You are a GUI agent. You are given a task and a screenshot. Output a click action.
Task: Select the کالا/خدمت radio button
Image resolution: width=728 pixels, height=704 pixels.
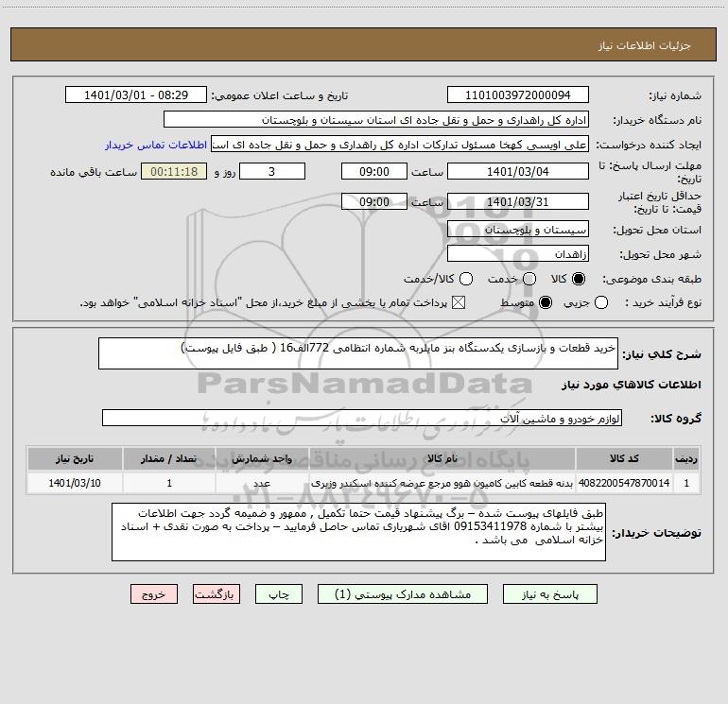coord(466,279)
